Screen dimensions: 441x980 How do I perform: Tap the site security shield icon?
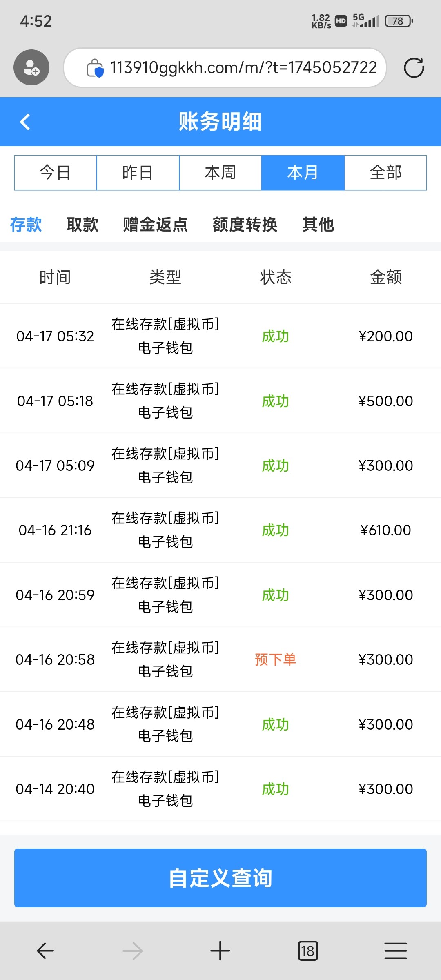(95, 68)
